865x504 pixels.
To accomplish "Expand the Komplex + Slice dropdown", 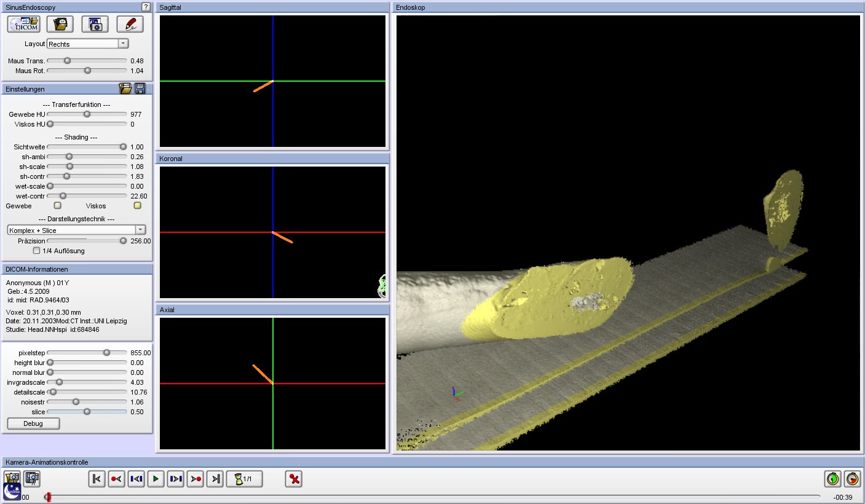I will click(x=140, y=230).
